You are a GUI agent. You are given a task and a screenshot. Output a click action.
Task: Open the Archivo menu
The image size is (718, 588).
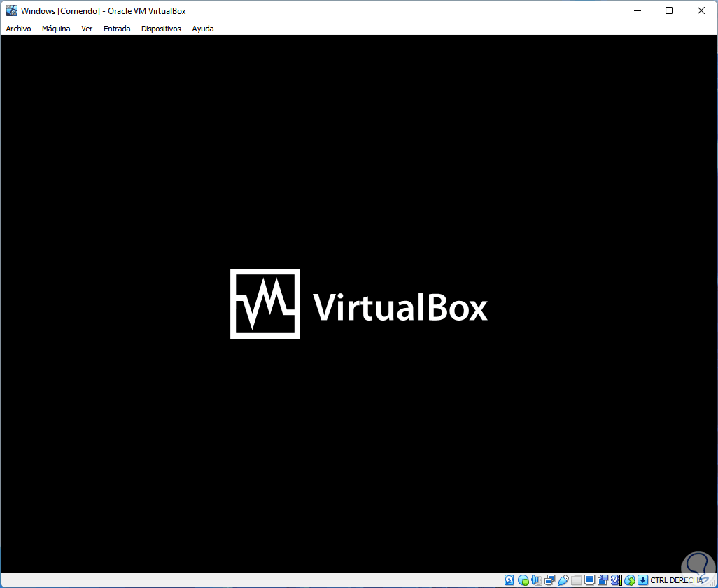[18, 29]
